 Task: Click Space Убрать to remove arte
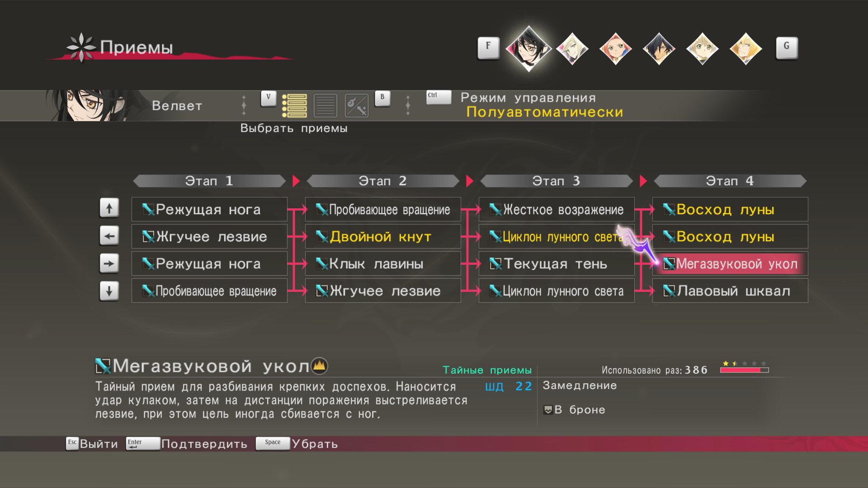(297, 444)
